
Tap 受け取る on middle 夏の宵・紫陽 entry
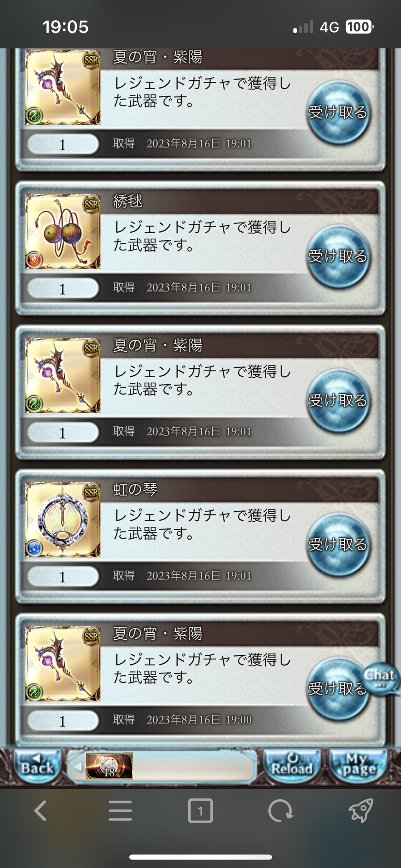click(338, 400)
